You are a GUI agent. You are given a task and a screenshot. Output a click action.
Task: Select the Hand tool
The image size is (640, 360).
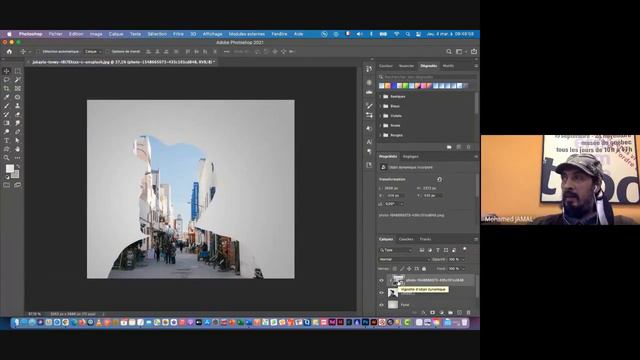coord(18,149)
